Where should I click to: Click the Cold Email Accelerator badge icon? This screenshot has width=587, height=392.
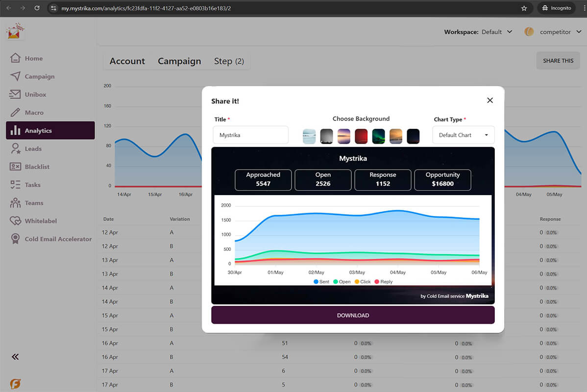pos(15,239)
